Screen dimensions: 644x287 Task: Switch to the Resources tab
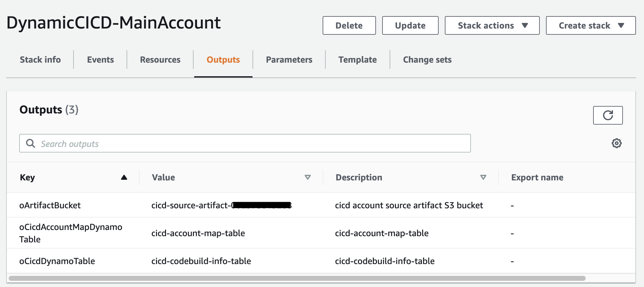(x=160, y=60)
